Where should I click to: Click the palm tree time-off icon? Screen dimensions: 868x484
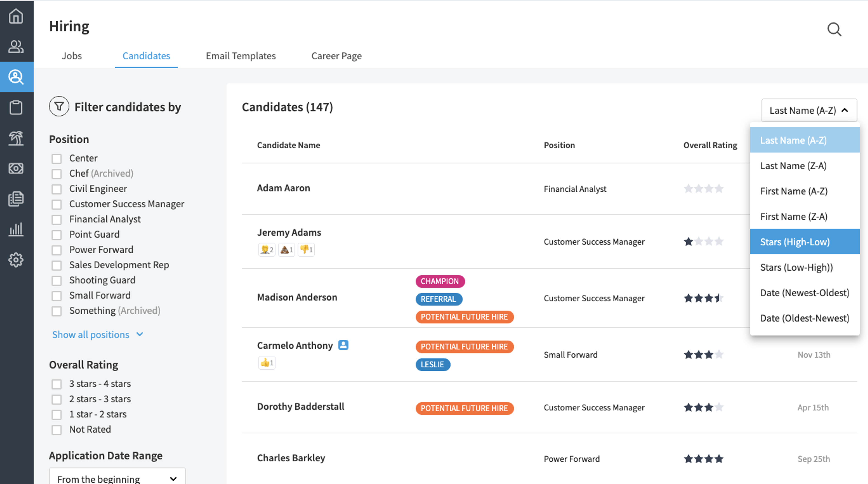click(x=16, y=138)
